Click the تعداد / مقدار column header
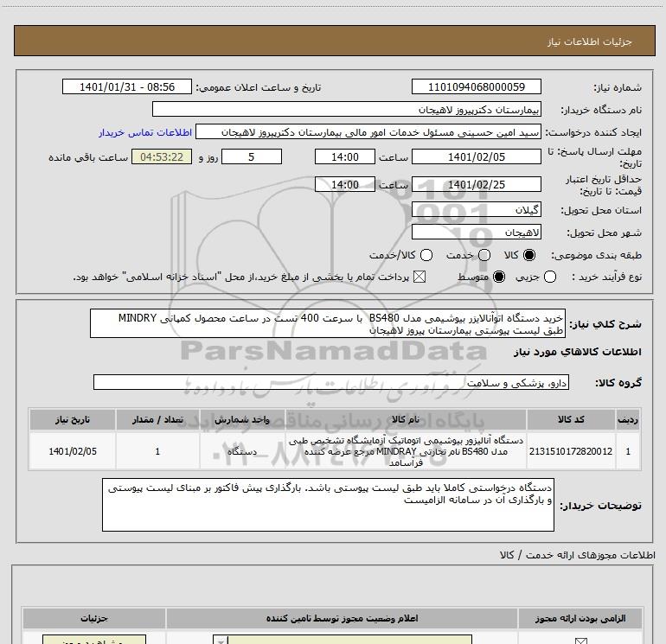666x644 pixels. (x=157, y=419)
